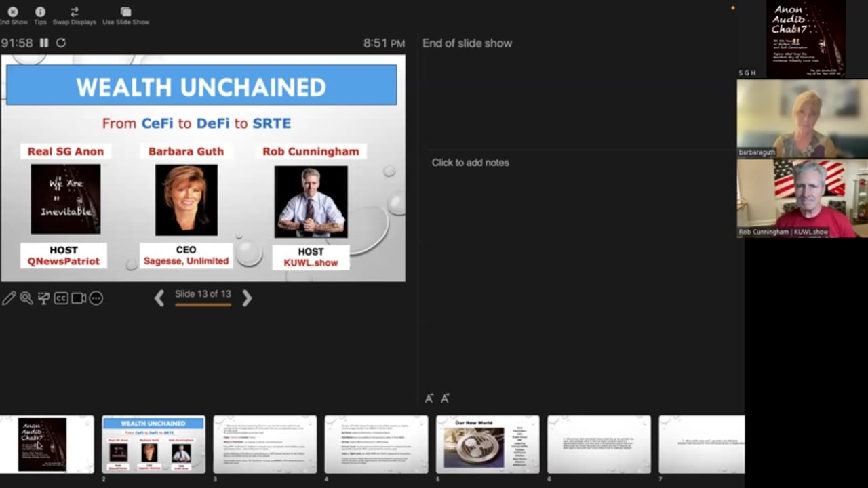Click Rob Cunningham portrait on slide

pos(311,202)
